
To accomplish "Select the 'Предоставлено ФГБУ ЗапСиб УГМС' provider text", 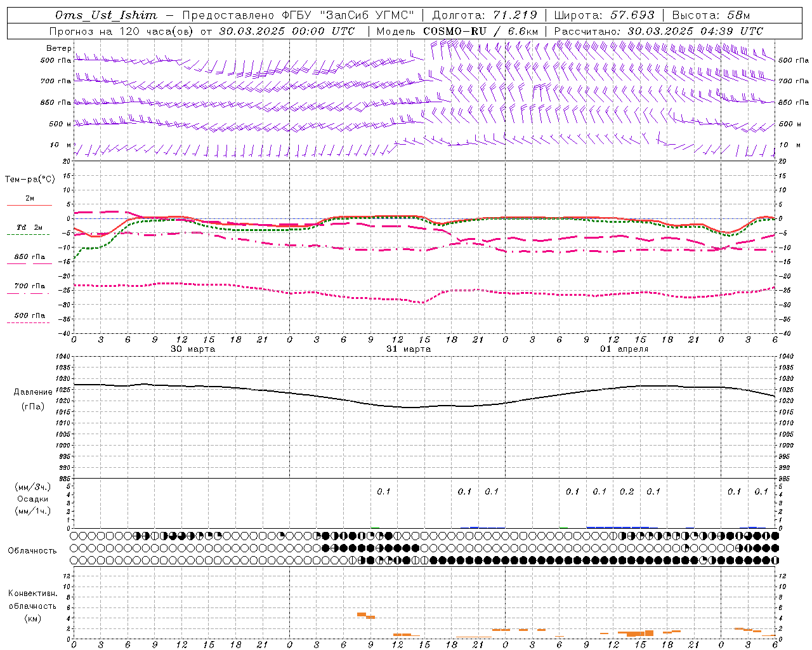I will 298,15.
